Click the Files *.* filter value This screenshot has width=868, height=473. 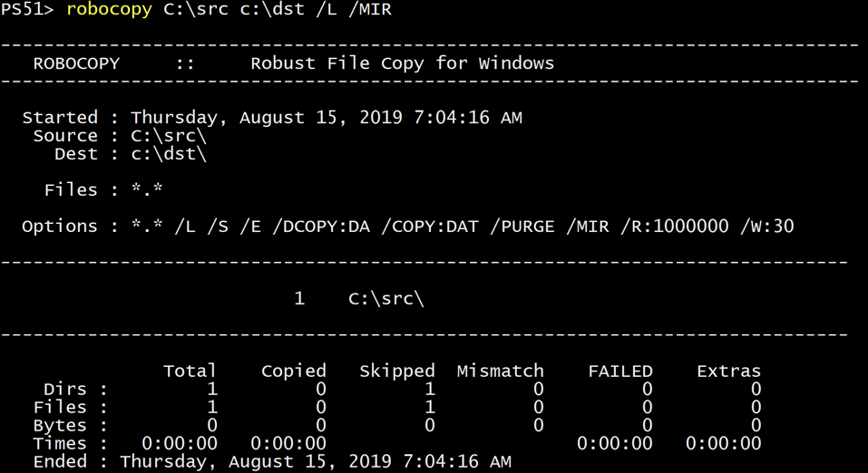[x=147, y=188]
